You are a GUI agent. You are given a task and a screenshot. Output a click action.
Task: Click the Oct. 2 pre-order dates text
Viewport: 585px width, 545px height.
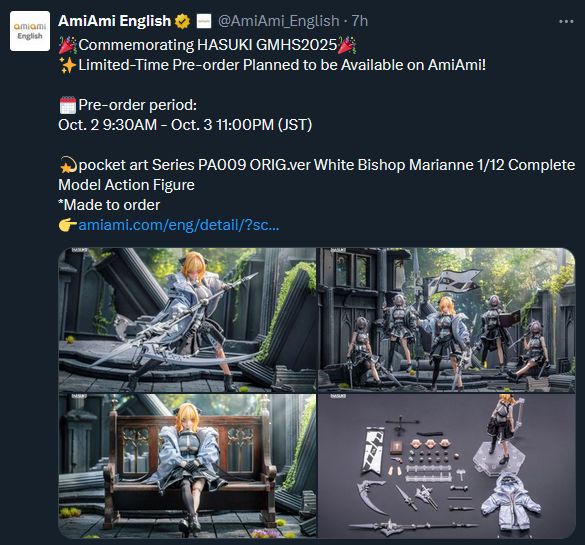(185, 125)
